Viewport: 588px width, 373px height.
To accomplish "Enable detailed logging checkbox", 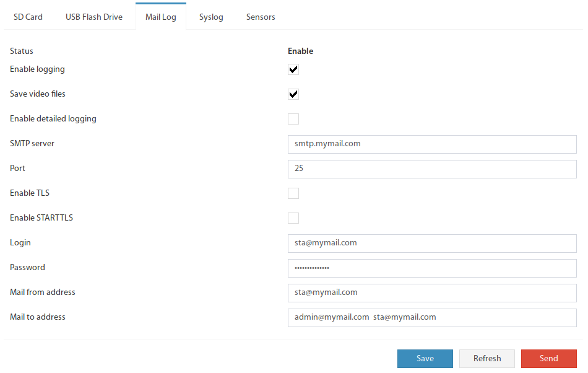I will [x=293, y=119].
